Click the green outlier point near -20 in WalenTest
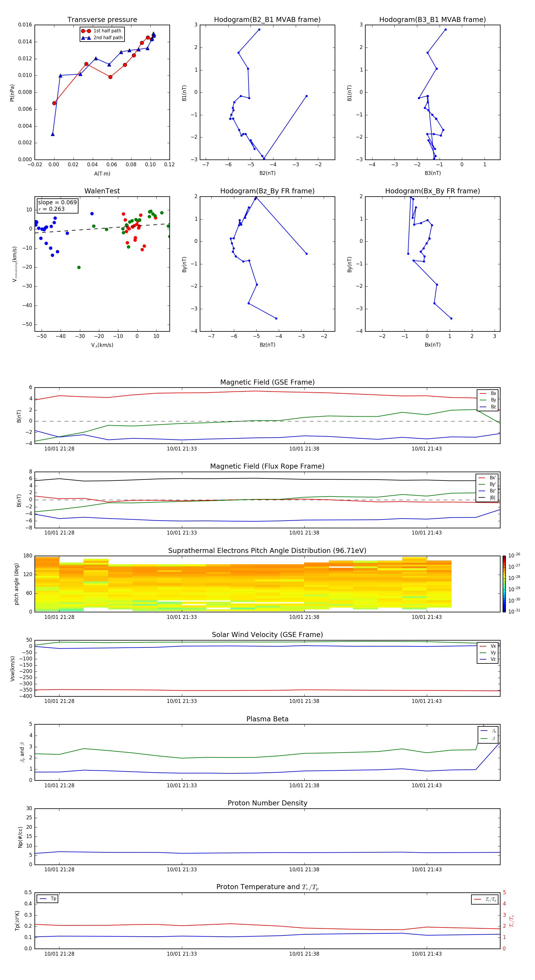 click(x=79, y=268)
